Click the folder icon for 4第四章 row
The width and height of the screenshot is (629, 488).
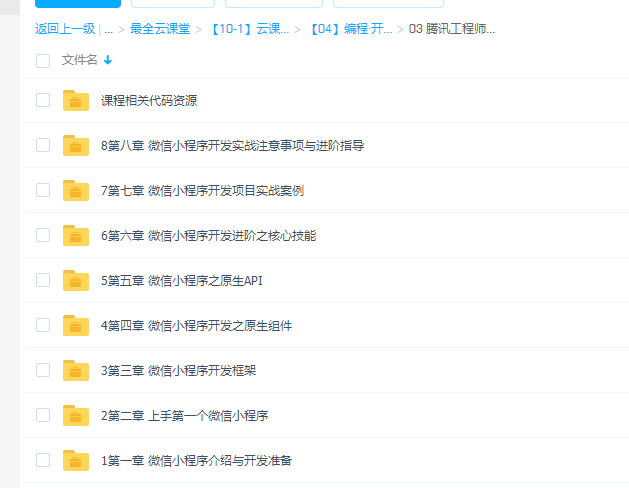click(x=76, y=325)
